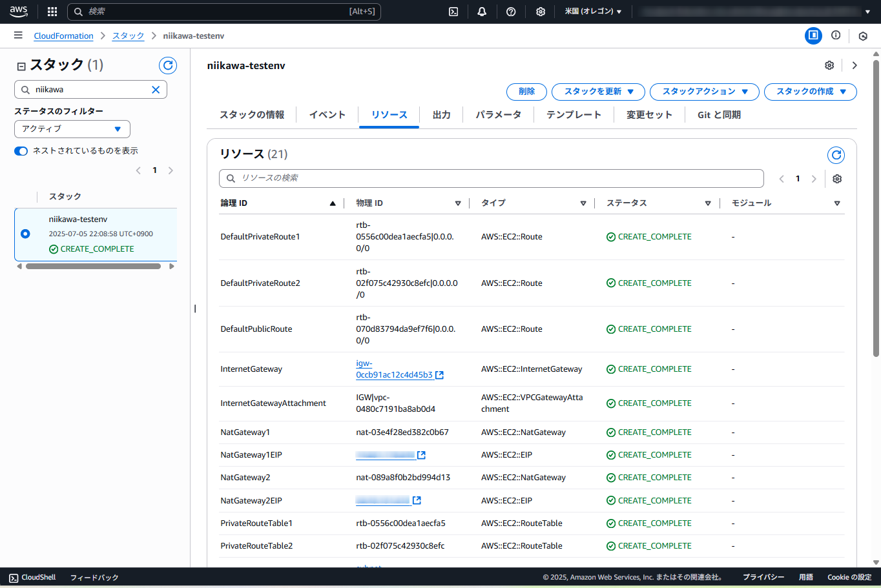Click フィードバック in the footer
This screenshot has height=588, width=881.
[x=94, y=578]
